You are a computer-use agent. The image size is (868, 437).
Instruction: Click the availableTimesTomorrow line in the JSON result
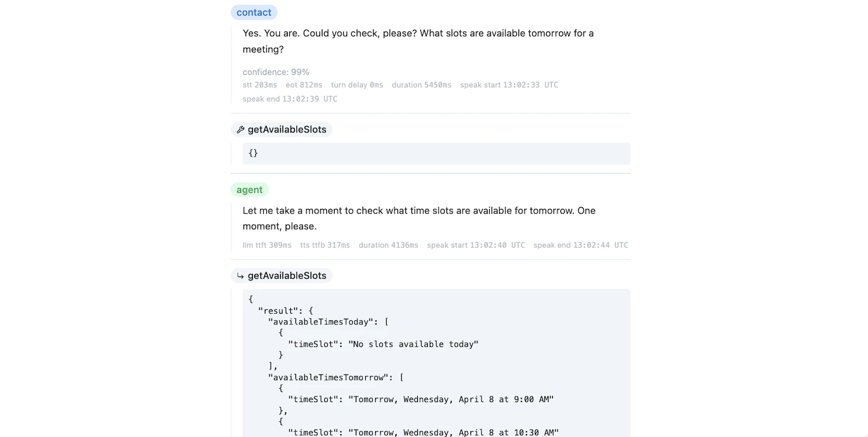pyautogui.click(x=334, y=377)
